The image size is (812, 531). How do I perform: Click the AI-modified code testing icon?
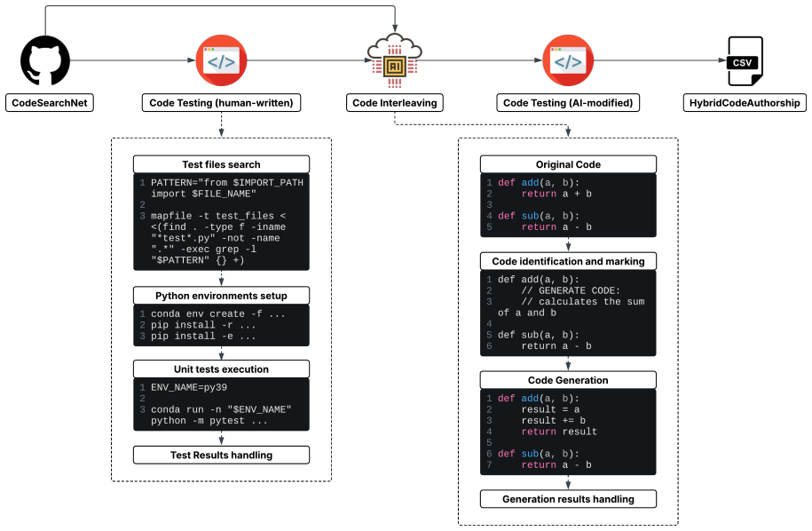pyautogui.click(x=568, y=60)
